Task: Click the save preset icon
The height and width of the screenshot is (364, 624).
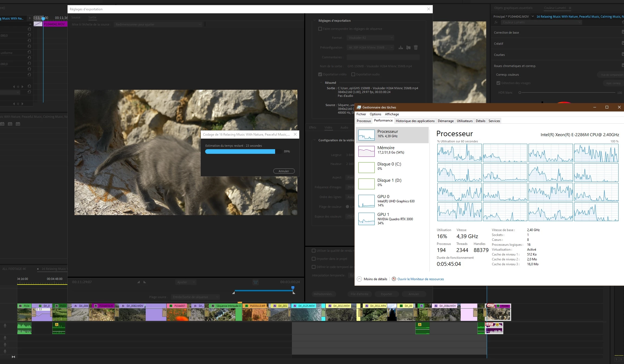Action: point(400,47)
